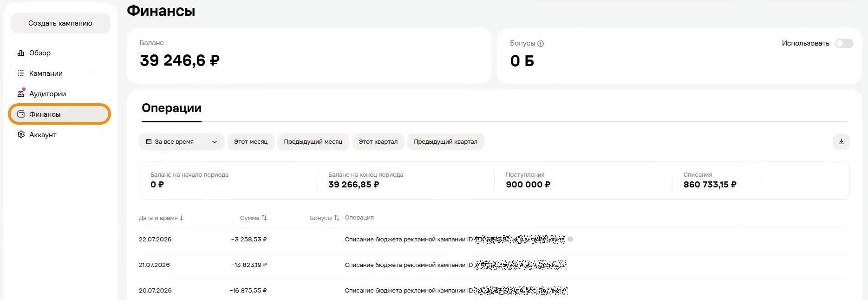Screen dimensions: 868x300
Task: Filter operations by Предыдущий квартал
Action: point(445,142)
